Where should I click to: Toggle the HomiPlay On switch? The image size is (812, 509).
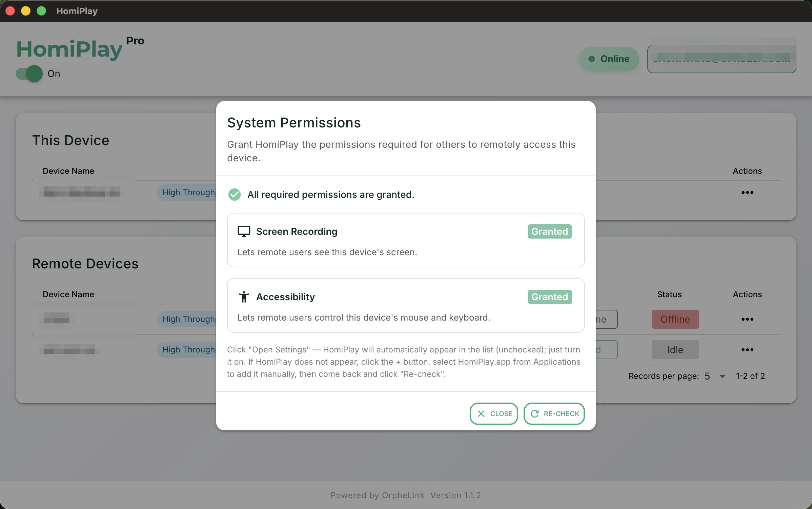click(x=29, y=74)
